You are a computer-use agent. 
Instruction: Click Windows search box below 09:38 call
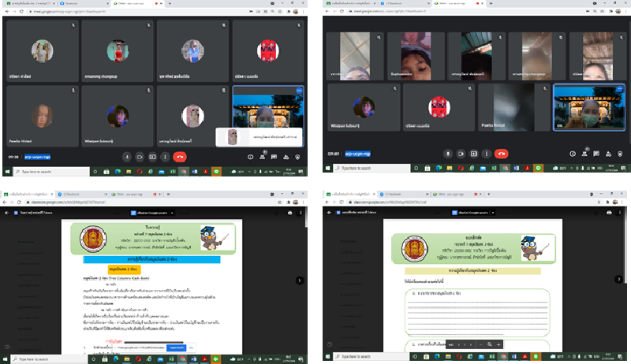(x=47, y=171)
